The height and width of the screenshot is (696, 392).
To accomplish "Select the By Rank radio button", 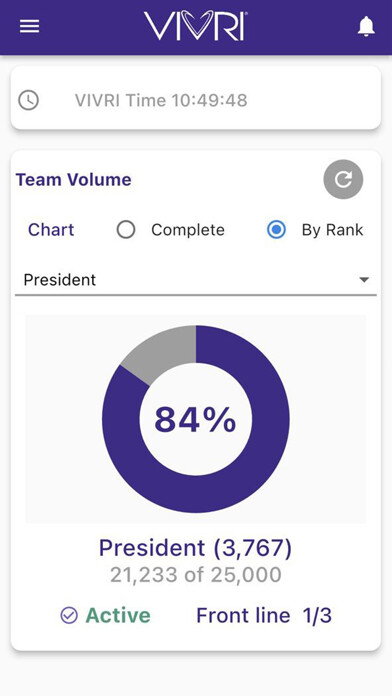I will 276,230.
